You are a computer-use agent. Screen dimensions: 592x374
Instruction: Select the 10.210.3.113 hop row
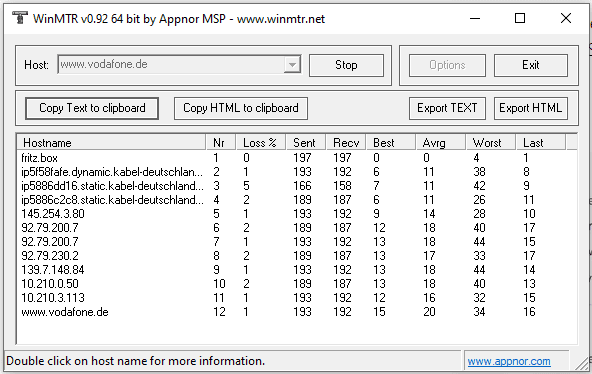click(297, 298)
